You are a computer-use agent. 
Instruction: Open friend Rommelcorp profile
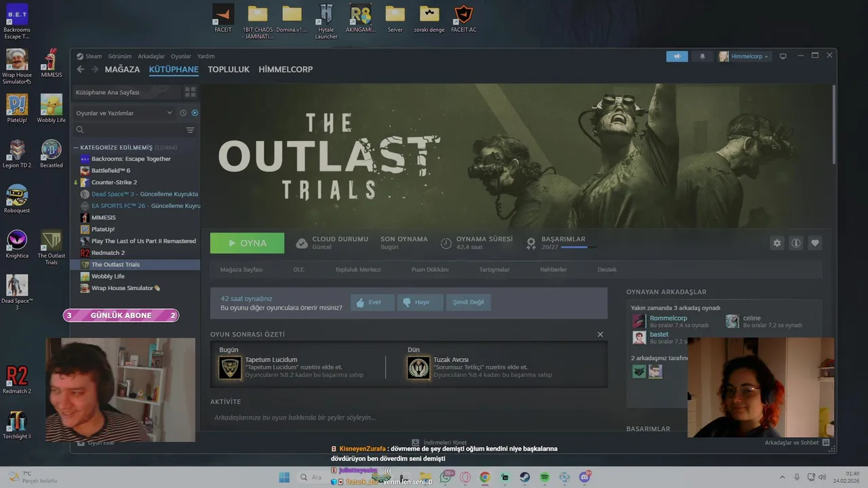click(x=669, y=318)
